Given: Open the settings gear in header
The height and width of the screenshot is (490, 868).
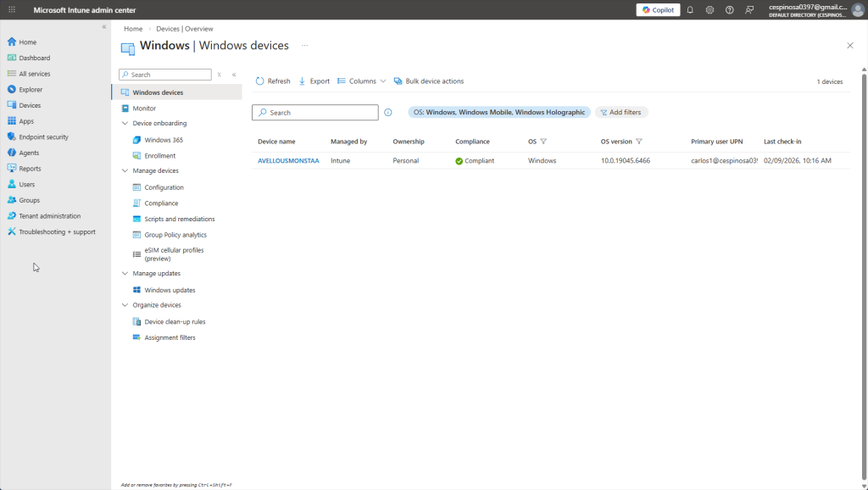Looking at the screenshot, I should [709, 10].
